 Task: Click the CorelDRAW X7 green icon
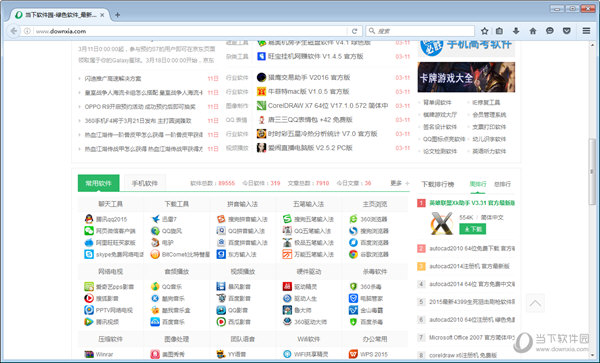click(261, 106)
